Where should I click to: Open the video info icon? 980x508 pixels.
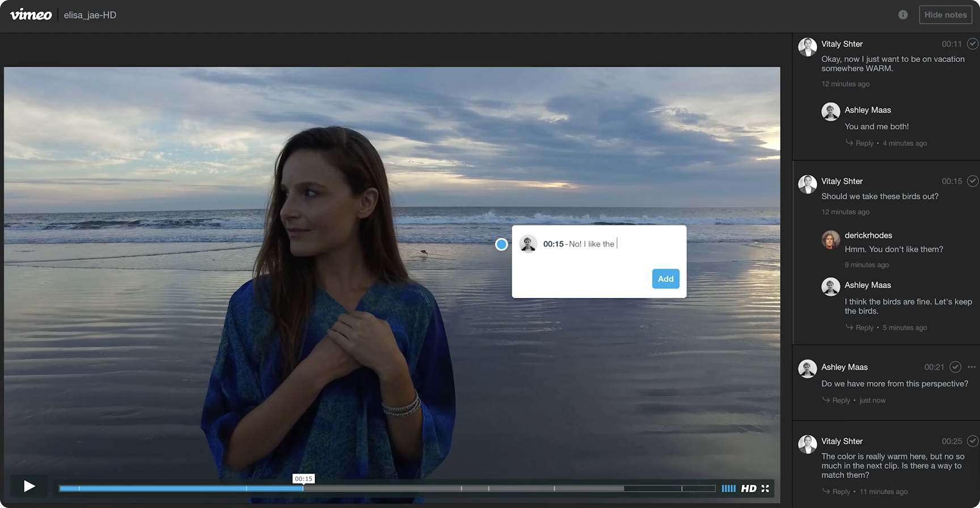[x=903, y=15]
